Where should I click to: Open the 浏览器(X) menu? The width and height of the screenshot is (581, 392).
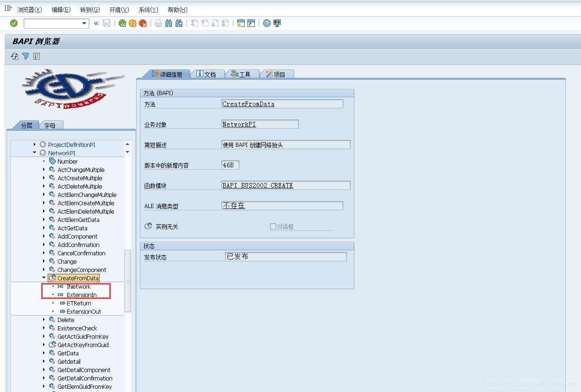(x=30, y=10)
